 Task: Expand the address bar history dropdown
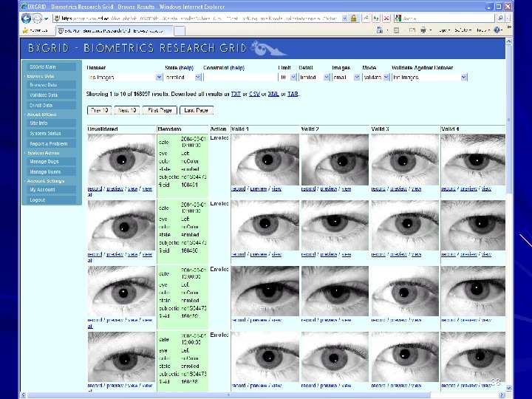(345, 18)
